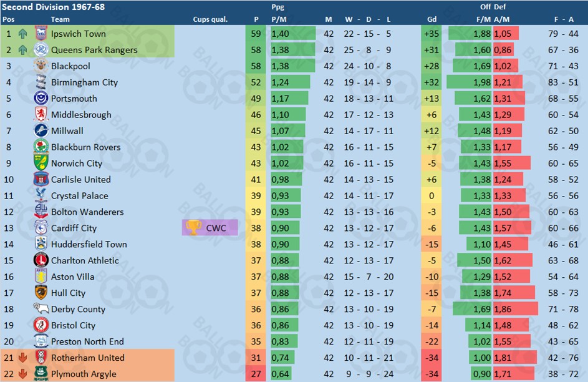Click the Ipswich Town club crest

(x=41, y=34)
